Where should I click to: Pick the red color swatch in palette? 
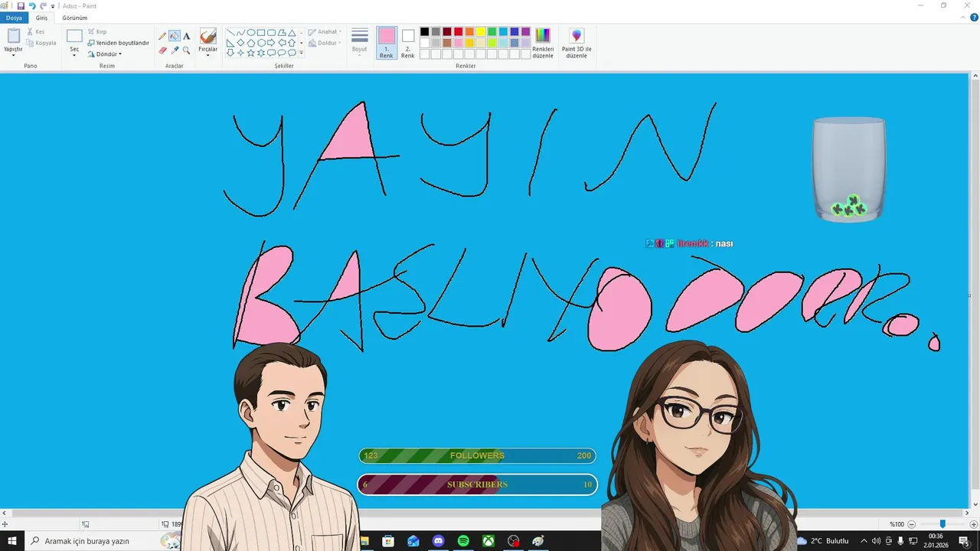click(459, 31)
